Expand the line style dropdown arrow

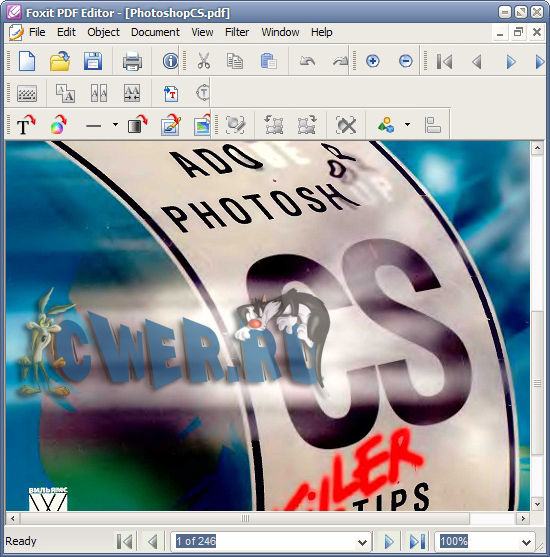[115, 125]
